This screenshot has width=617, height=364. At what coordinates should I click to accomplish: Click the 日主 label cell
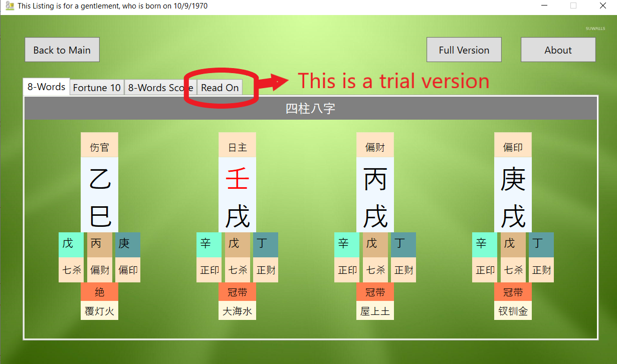click(x=237, y=147)
